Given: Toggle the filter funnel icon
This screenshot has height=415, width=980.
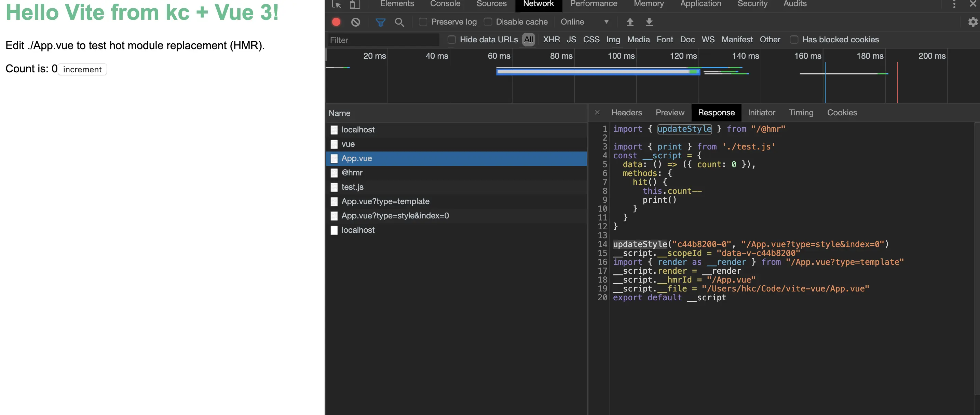Looking at the screenshot, I should 380,22.
